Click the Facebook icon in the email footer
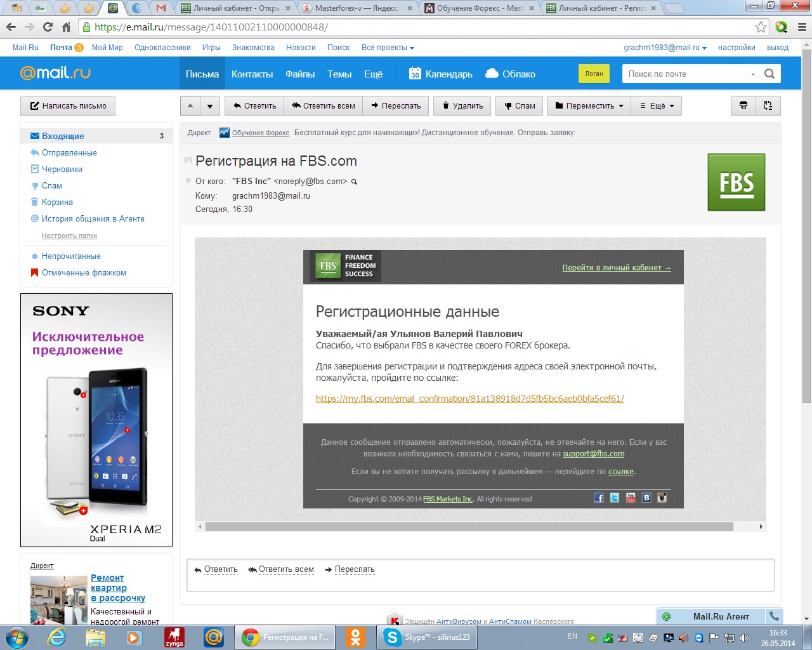This screenshot has width=812, height=650. (x=598, y=498)
